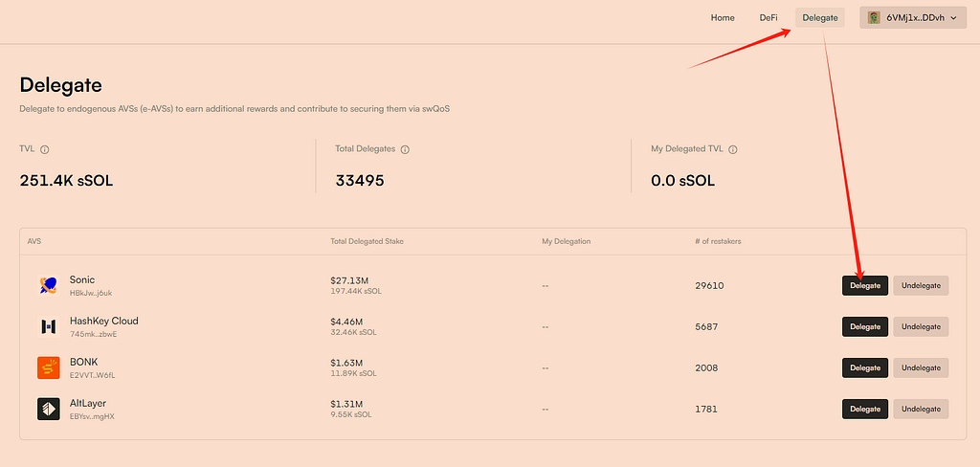This screenshot has width=980, height=467.
Task: Click the 33495 total delegates value
Action: click(x=360, y=181)
